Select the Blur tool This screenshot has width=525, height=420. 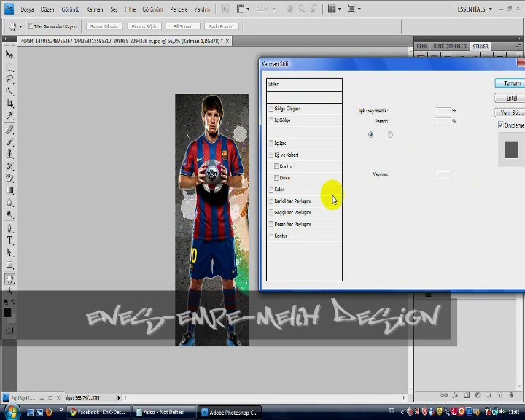(9, 202)
